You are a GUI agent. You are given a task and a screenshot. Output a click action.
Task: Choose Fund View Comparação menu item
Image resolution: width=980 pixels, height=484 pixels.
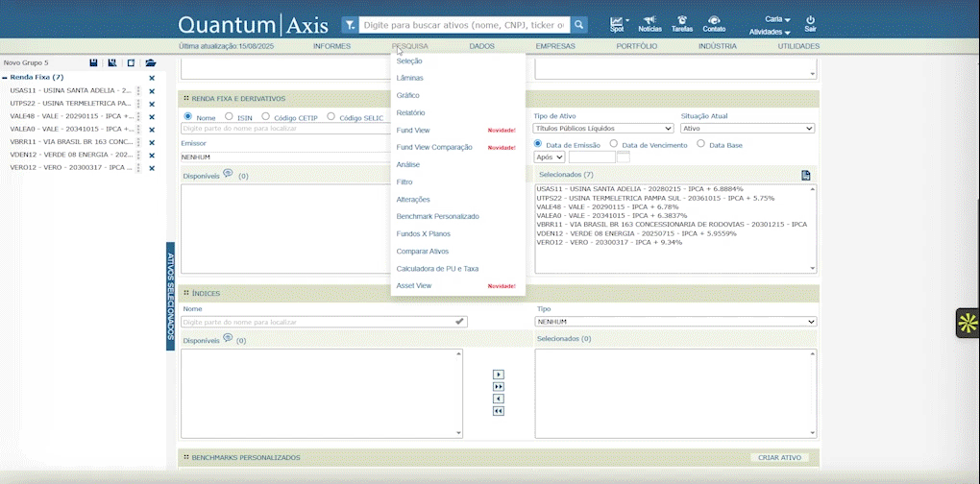(x=434, y=147)
